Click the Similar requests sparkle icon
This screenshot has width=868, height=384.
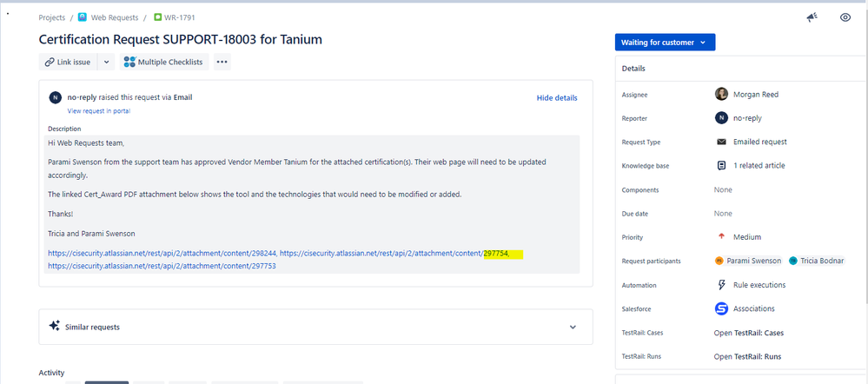click(x=54, y=325)
